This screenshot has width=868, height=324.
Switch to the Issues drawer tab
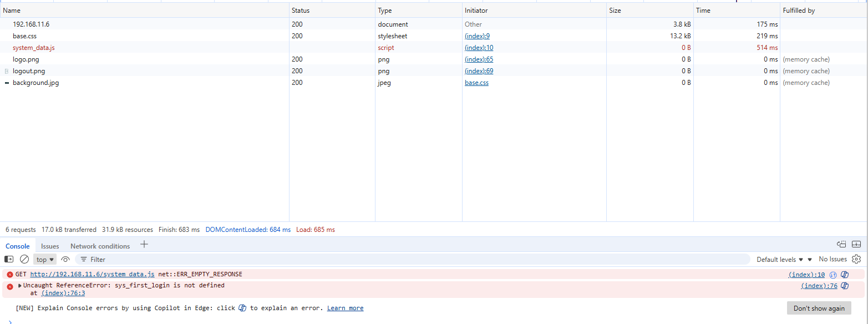50,246
